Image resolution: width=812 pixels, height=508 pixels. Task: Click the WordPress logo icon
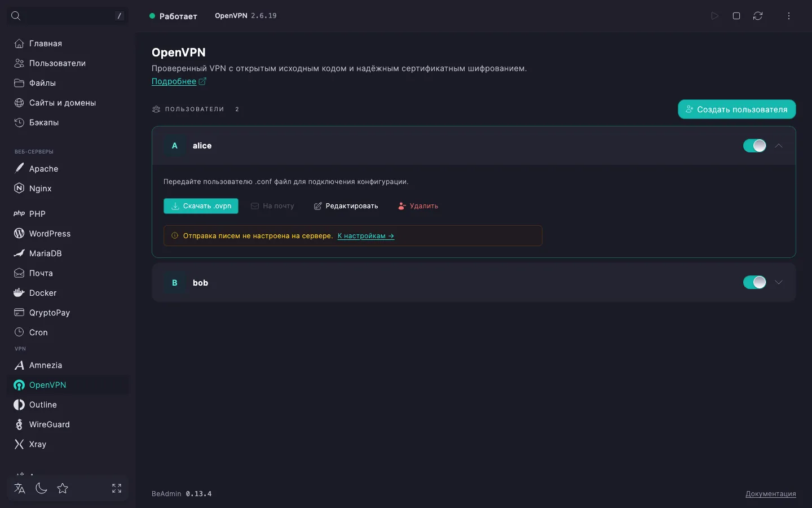[19, 234]
